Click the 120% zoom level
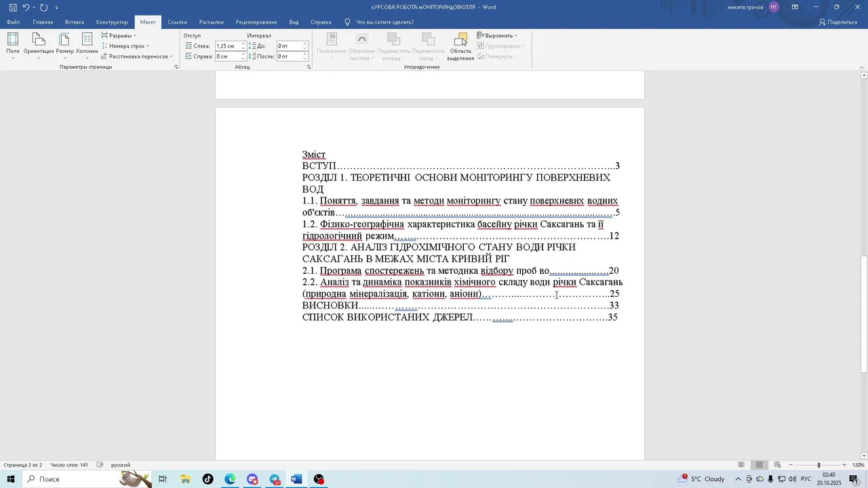868x488 pixels. pyautogui.click(x=859, y=465)
